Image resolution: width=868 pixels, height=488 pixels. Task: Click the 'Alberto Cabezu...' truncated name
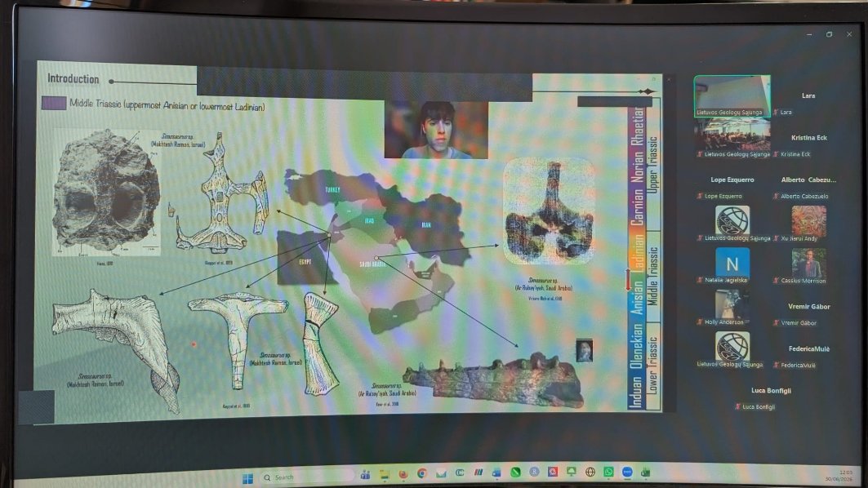pyautogui.click(x=808, y=180)
